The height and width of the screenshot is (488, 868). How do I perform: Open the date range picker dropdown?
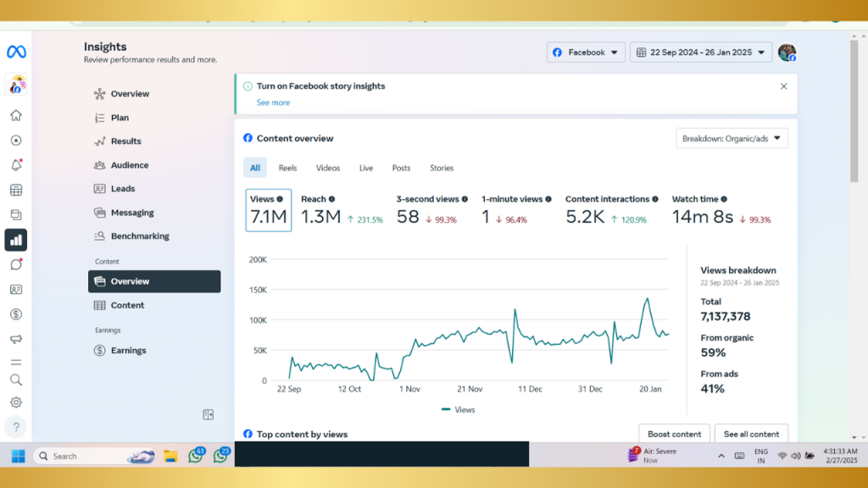point(700,53)
